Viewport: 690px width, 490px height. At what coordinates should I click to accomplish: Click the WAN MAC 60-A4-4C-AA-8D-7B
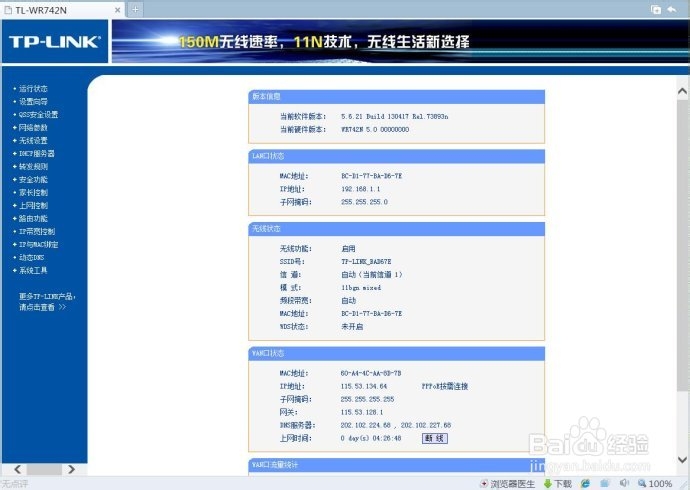click(371, 373)
